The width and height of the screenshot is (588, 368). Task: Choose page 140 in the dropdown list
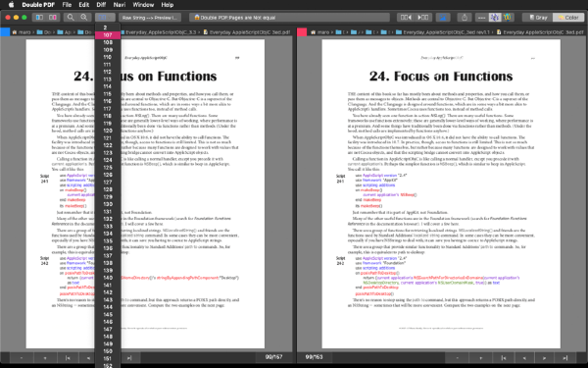[x=108, y=278]
